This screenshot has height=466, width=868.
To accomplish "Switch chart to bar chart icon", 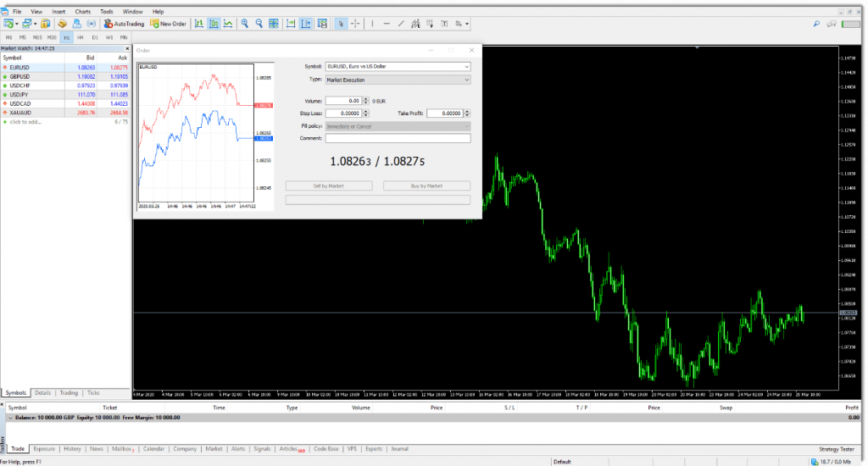I will point(198,24).
